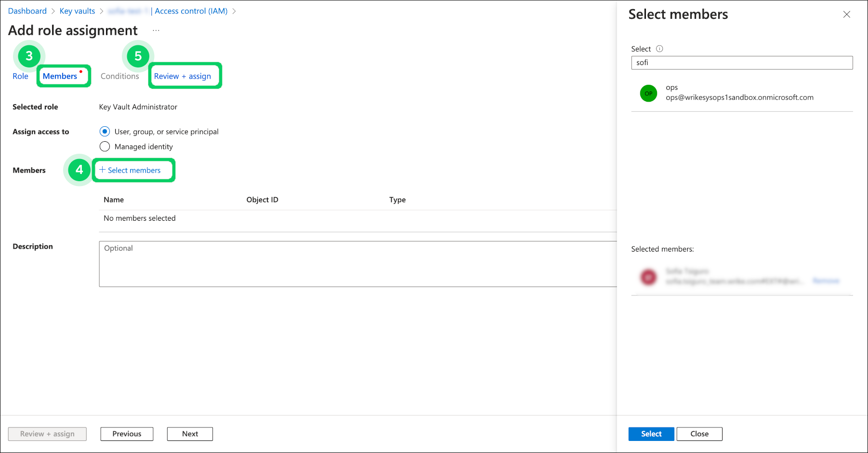This screenshot has height=453, width=868.
Task: Go back with the Previous button
Action: pos(127,434)
